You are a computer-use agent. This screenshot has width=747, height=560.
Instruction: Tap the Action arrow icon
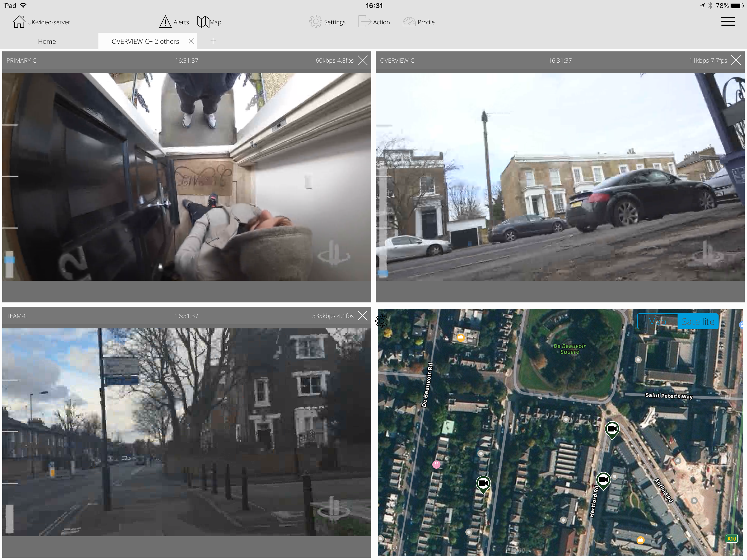364,22
